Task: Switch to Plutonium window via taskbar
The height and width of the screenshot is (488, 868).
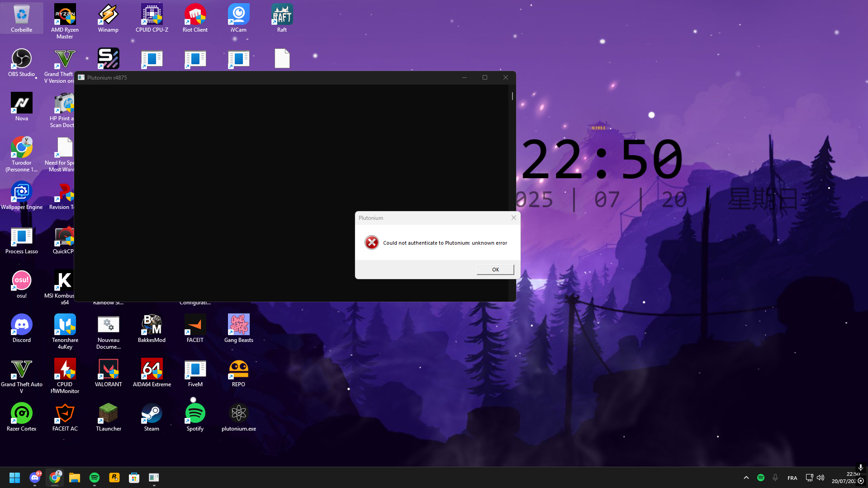Action: 154,478
